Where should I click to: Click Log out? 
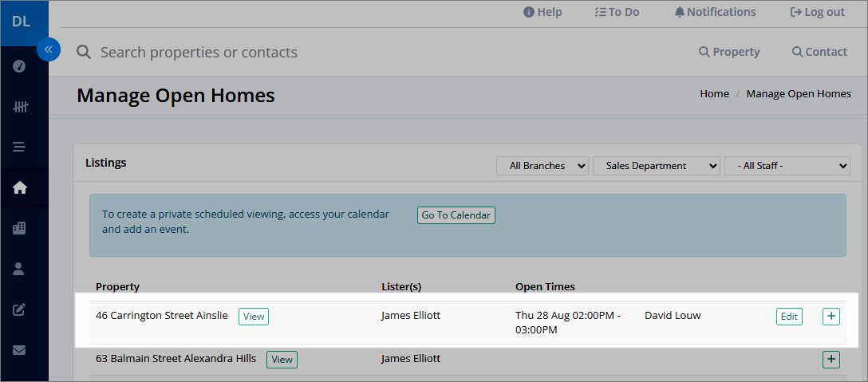click(818, 12)
